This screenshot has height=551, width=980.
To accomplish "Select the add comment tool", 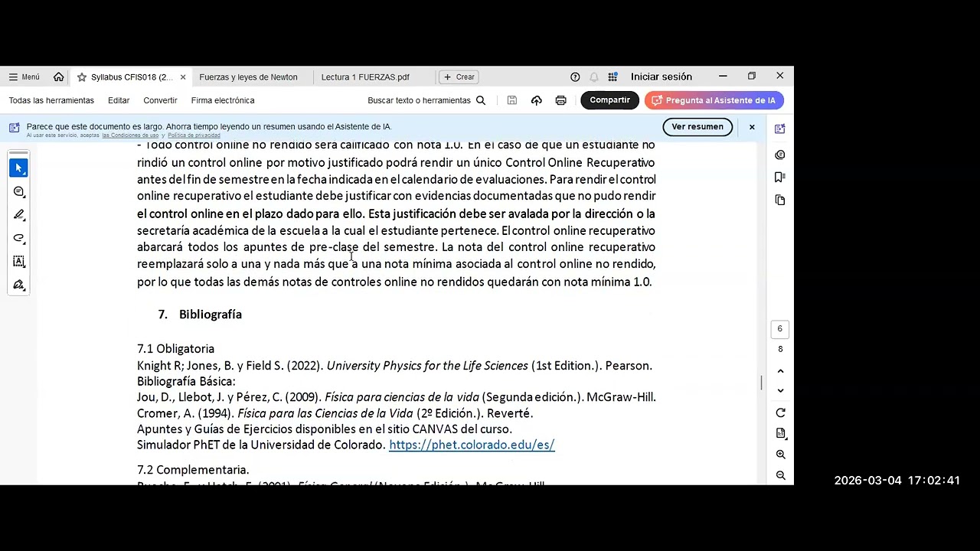I will (x=18, y=191).
